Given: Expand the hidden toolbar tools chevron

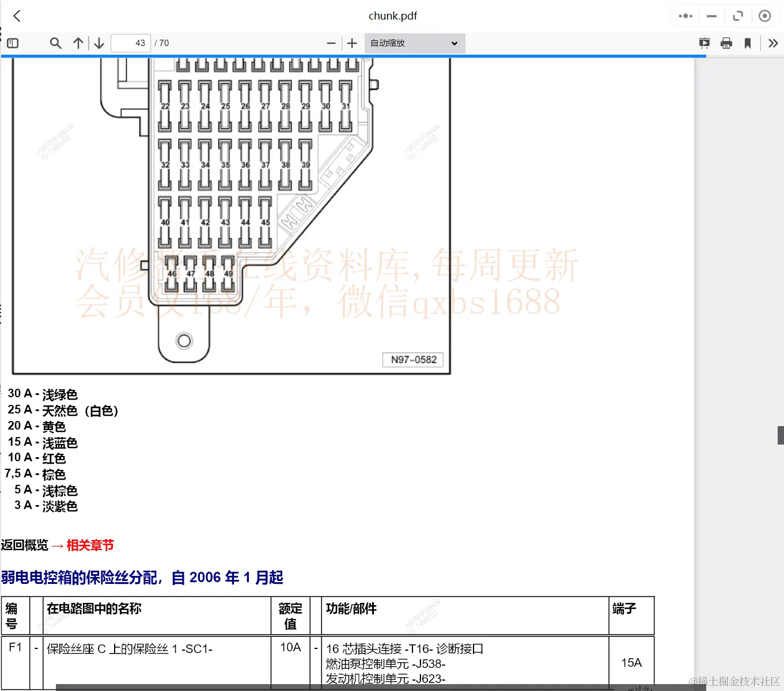Looking at the screenshot, I should point(773,43).
